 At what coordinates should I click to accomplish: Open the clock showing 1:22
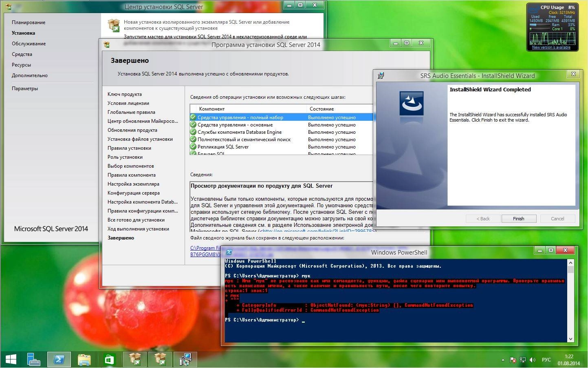coord(569,360)
